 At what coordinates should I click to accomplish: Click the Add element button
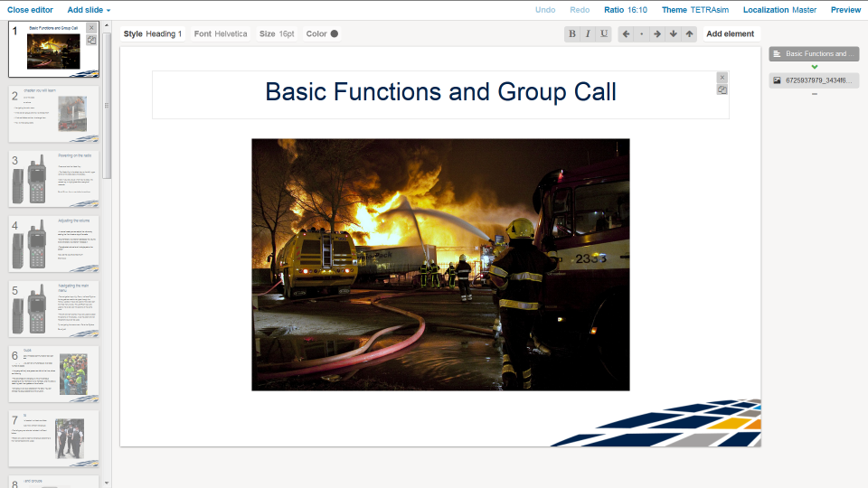[x=730, y=34]
